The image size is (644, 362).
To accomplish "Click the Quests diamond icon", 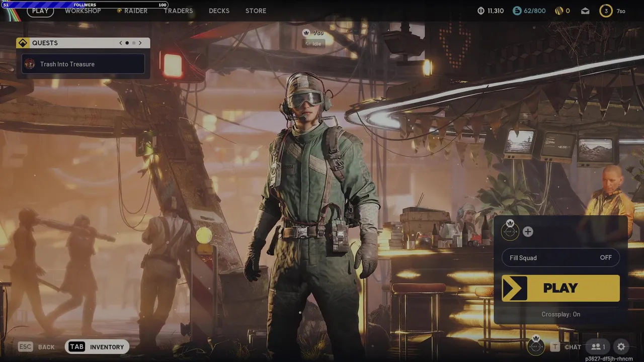I will click(23, 43).
